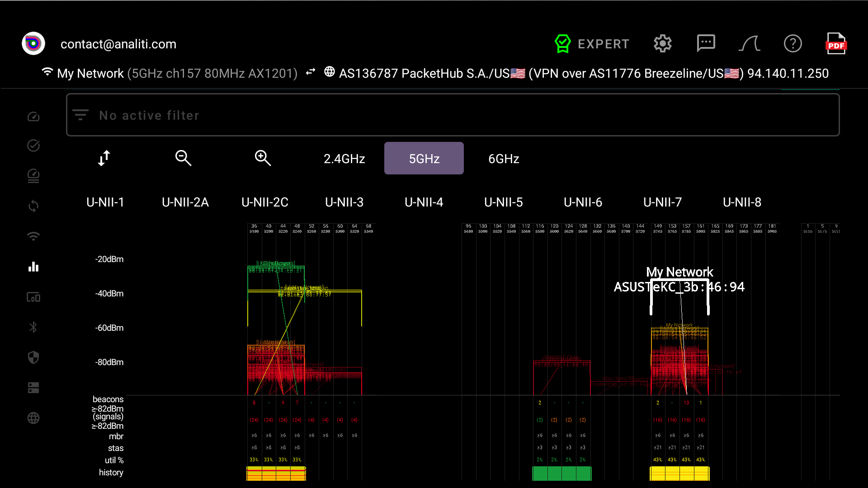
Task: Select the globe icon at sidebar bottom
Action: [x=33, y=418]
